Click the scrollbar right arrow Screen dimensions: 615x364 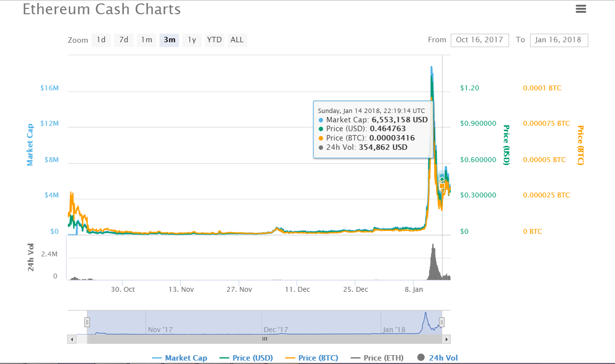(x=446, y=339)
